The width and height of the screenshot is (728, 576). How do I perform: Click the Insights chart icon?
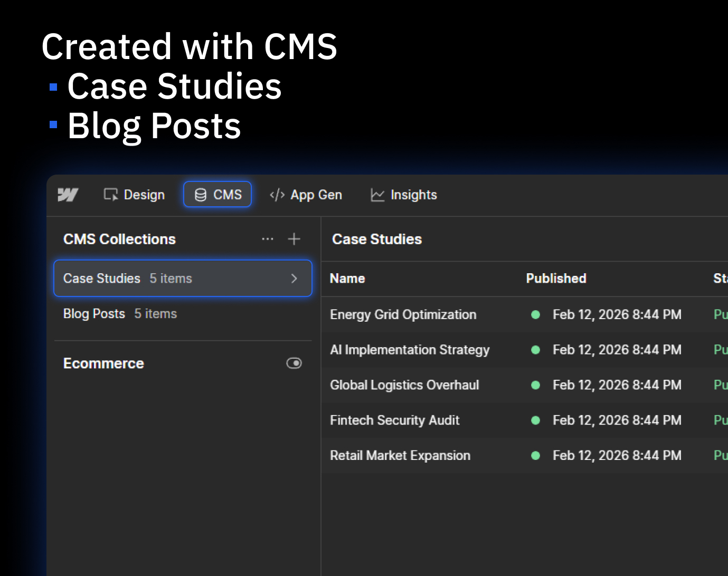(376, 195)
